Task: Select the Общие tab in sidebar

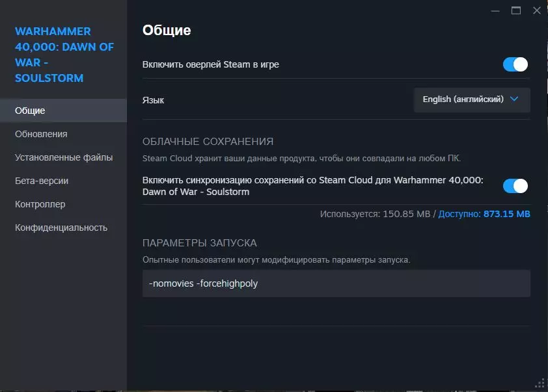Action: (30, 111)
